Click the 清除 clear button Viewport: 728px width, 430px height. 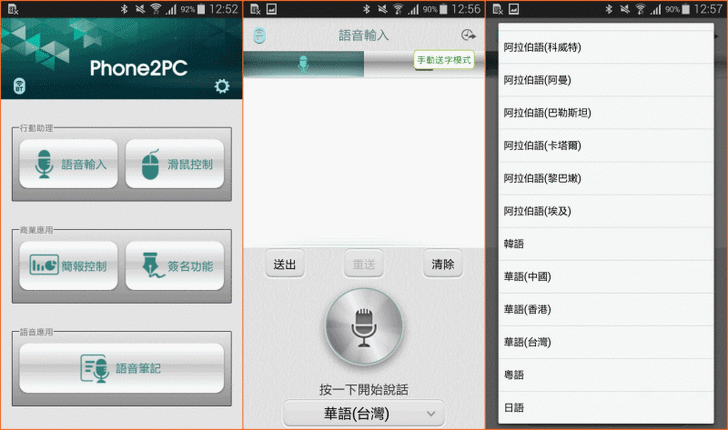[x=442, y=264]
